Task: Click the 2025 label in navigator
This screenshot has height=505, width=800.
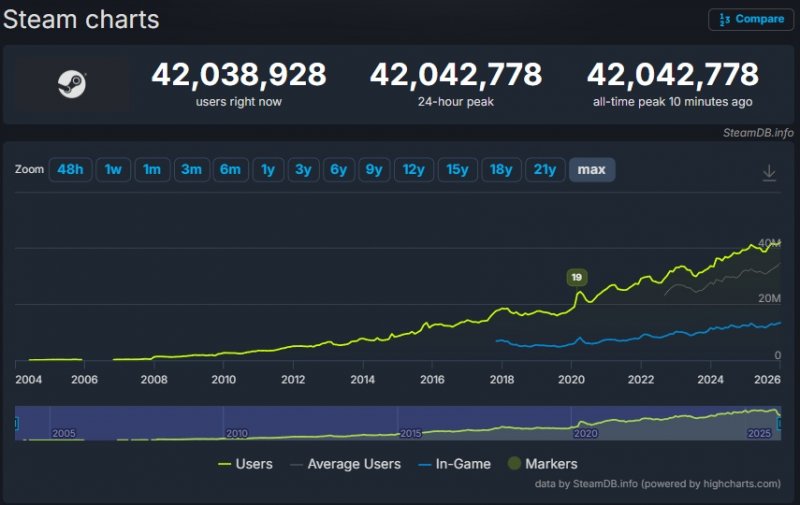Action: coord(759,433)
